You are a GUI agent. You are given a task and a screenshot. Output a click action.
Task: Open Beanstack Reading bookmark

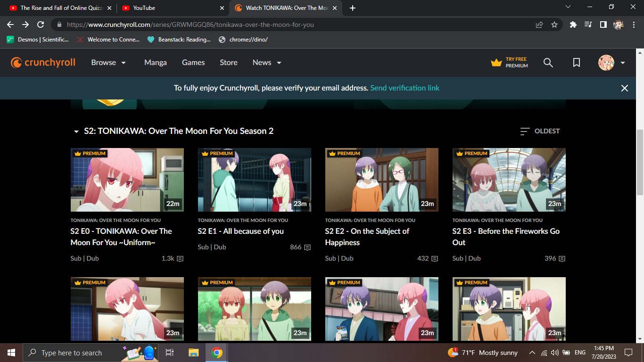point(179,40)
